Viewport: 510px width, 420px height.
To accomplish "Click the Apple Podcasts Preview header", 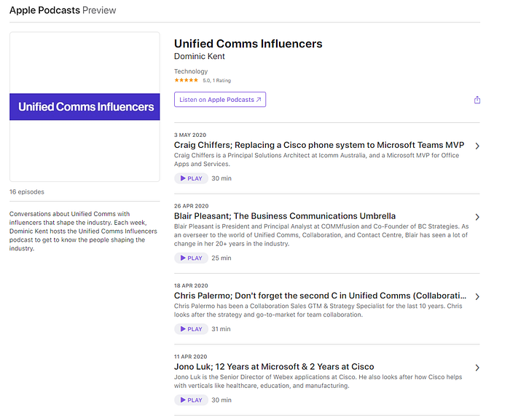I will [x=63, y=10].
